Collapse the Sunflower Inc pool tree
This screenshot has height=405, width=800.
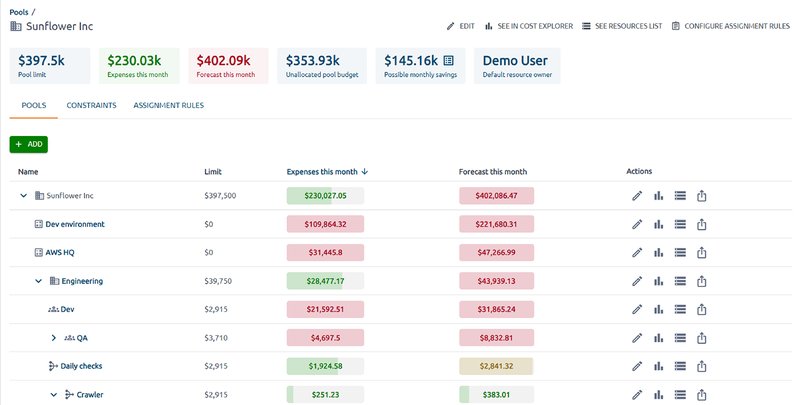point(24,196)
